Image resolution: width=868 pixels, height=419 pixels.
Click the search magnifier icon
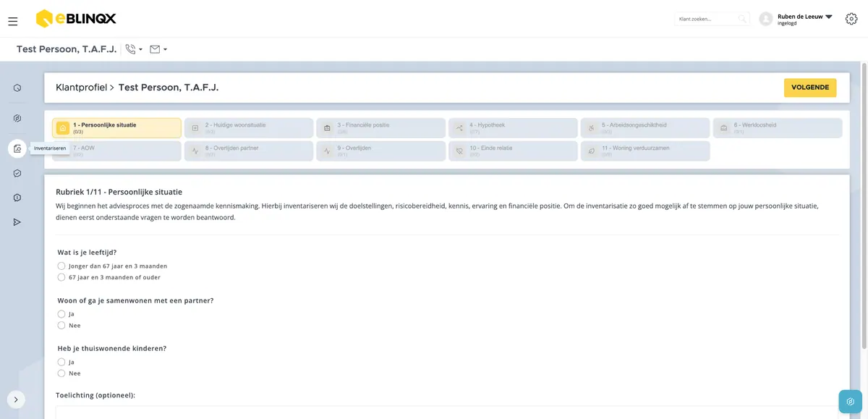742,19
